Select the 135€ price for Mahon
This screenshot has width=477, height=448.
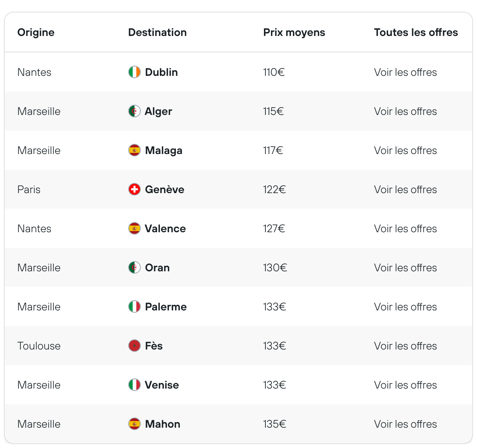click(274, 424)
